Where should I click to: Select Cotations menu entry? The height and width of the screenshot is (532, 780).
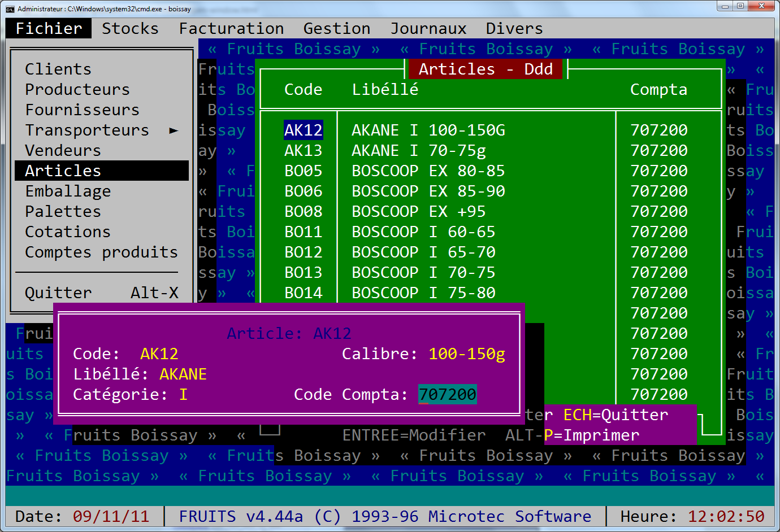tap(68, 232)
